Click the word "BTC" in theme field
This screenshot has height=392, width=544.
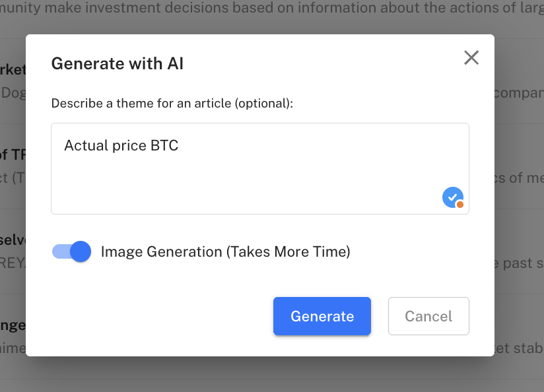[x=164, y=145]
